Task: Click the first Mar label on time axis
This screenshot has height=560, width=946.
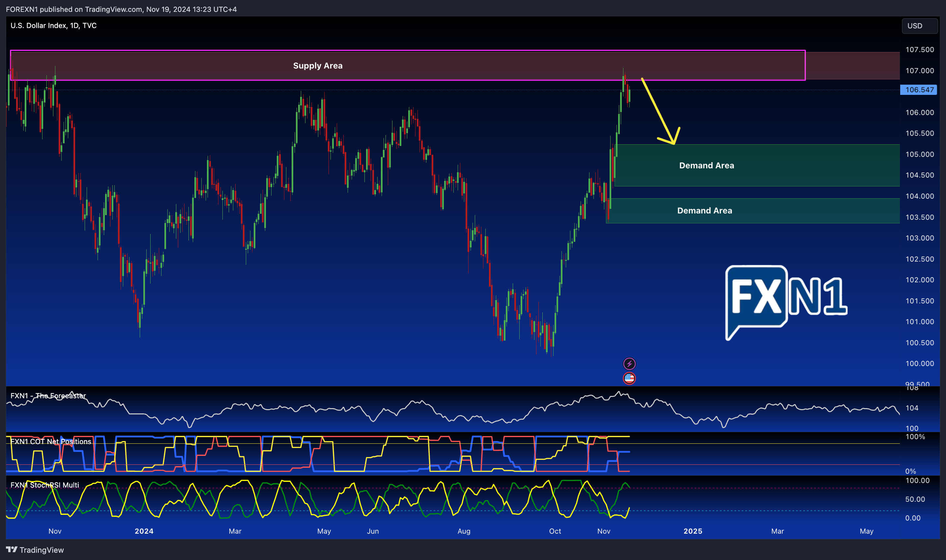Action: point(235,531)
